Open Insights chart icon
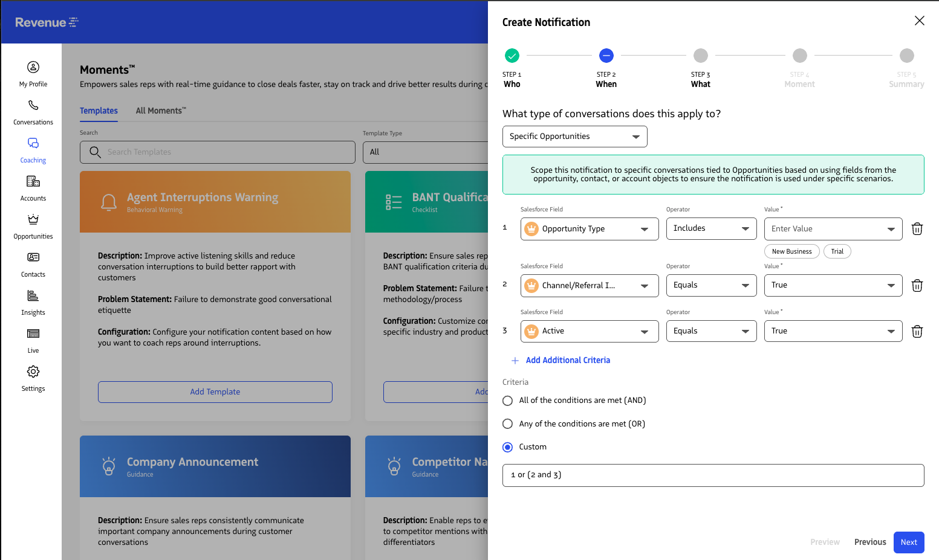This screenshot has width=939, height=560. click(x=33, y=296)
